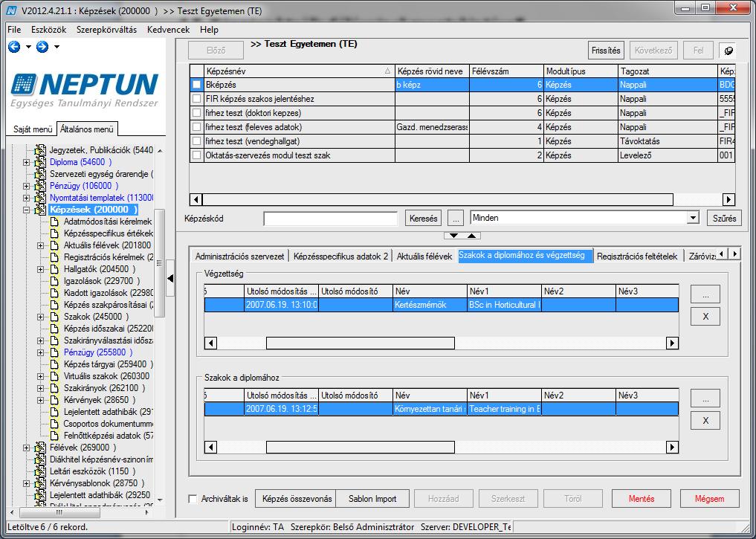This screenshot has width=756, height=539.
Task: Click the Hallgatók (204500) page icon
Action: click(54, 269)
